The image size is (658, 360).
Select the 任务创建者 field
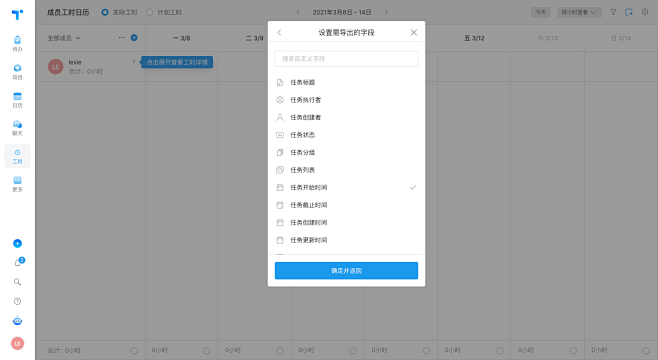click(x=346, y=117)
